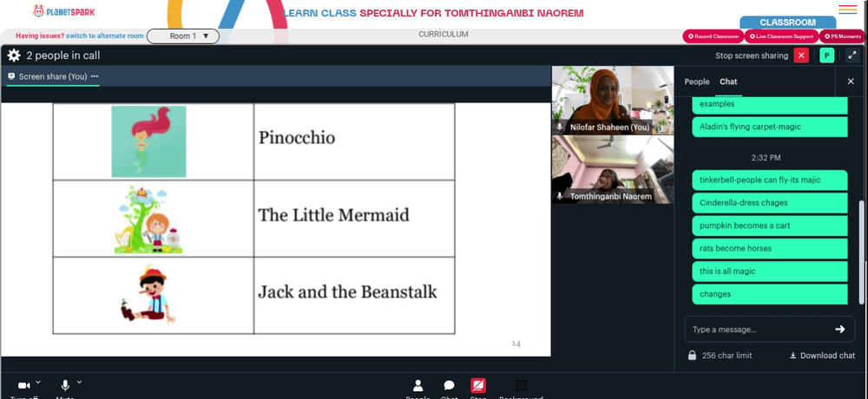868x399 pixels.
Task: Expand camera options chevron
Action: 38,383
